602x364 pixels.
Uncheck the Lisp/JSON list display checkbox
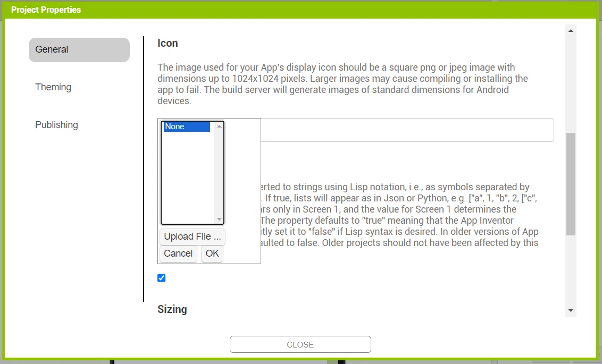tap(161, 278)
